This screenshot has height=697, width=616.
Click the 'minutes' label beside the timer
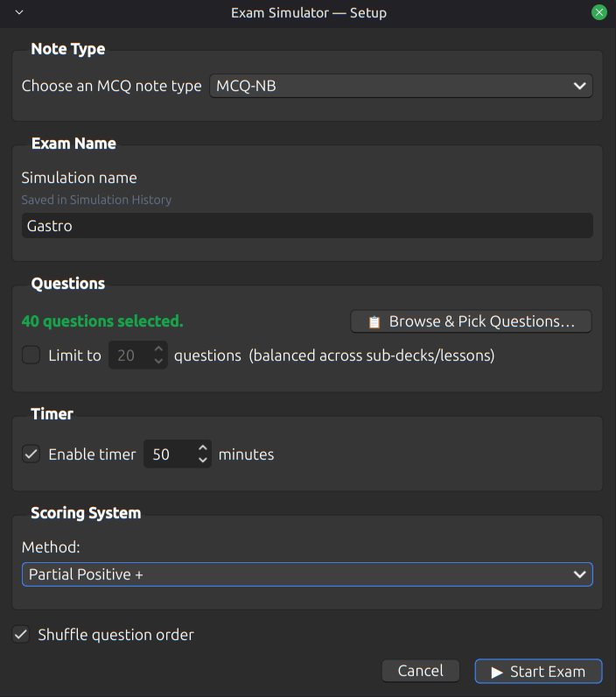(x=246, y=454)
